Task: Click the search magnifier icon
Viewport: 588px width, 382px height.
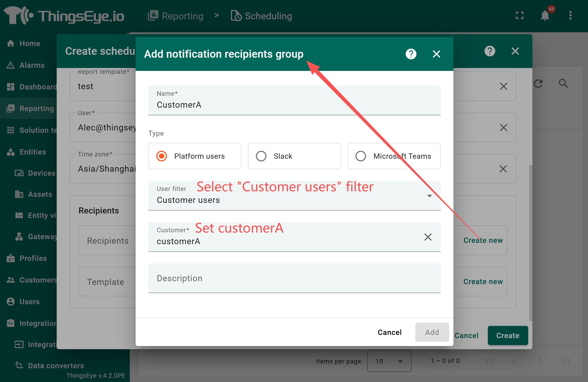Action: click(x=563, y=84)
